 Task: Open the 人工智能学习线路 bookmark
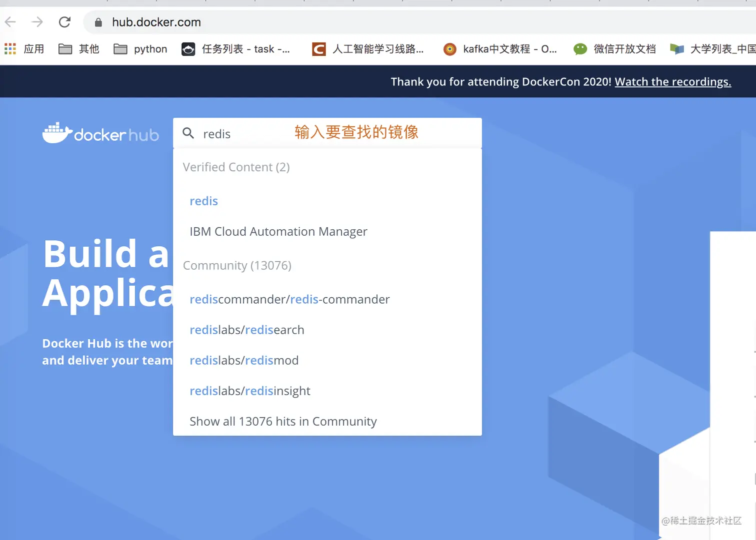(368, 49)
